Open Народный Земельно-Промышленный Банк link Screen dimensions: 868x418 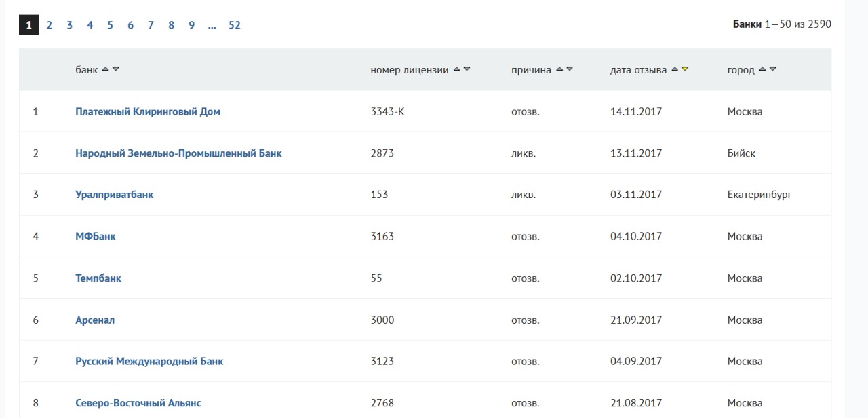click(x=178, y=153)
